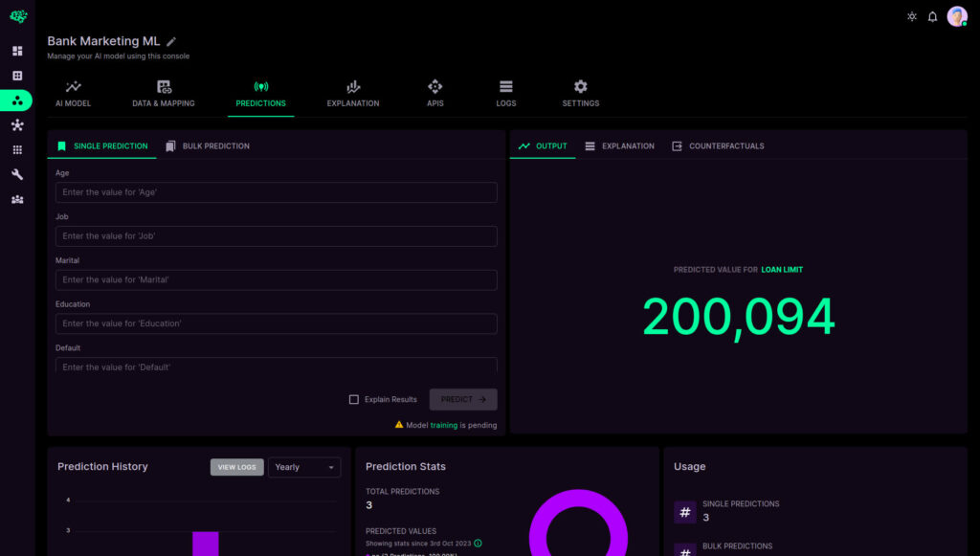980x556 pixels.
Task: Click the info icon beside stats date
Action: click(479, 544)
